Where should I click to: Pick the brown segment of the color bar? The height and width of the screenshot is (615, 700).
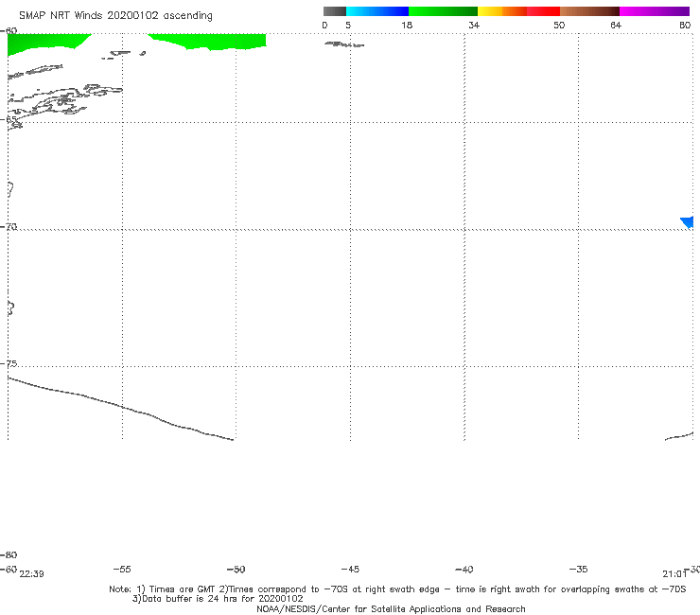(589, 11)
